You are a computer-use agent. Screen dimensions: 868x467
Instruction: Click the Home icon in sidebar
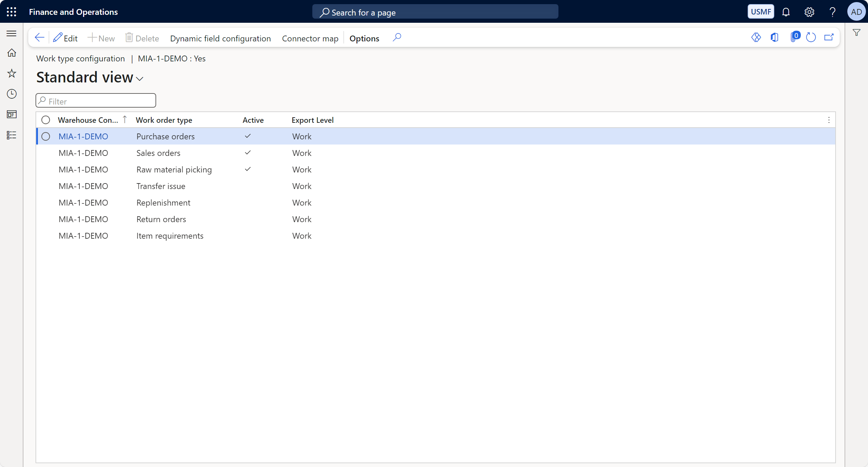tap(12, 53)
